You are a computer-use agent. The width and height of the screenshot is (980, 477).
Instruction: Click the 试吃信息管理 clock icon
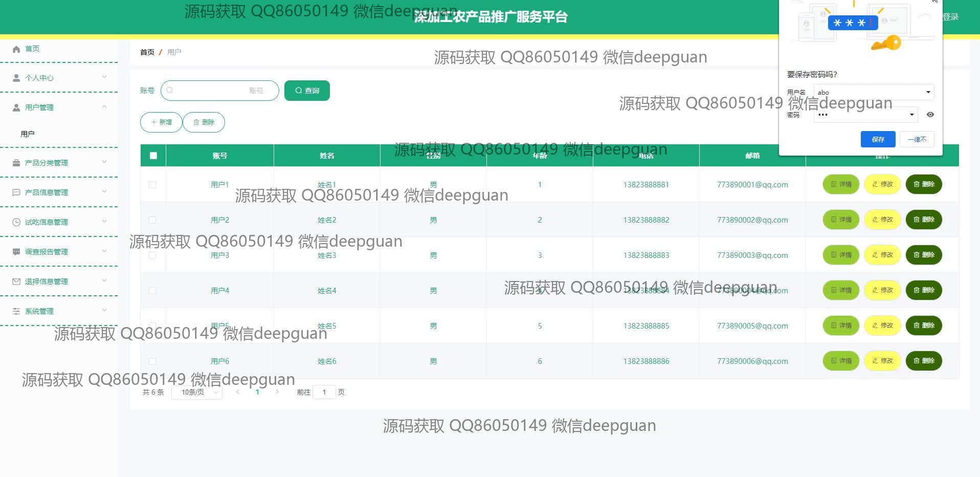pos(16,222)
